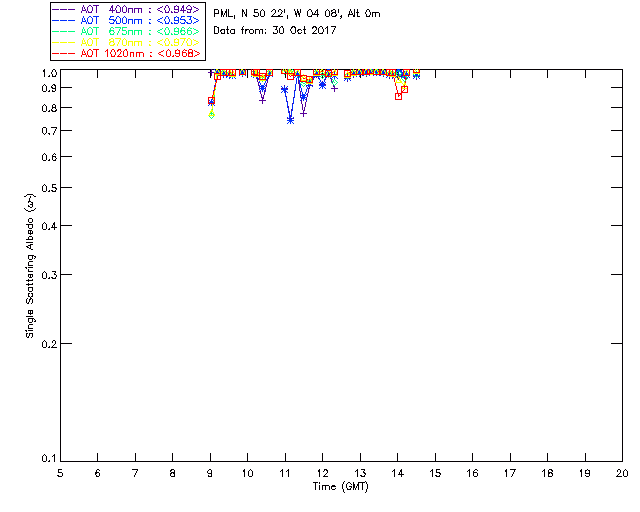Click the 19 x-axis hour label
Viewport: 640px width, 512px height.
(x=585, y=473)
